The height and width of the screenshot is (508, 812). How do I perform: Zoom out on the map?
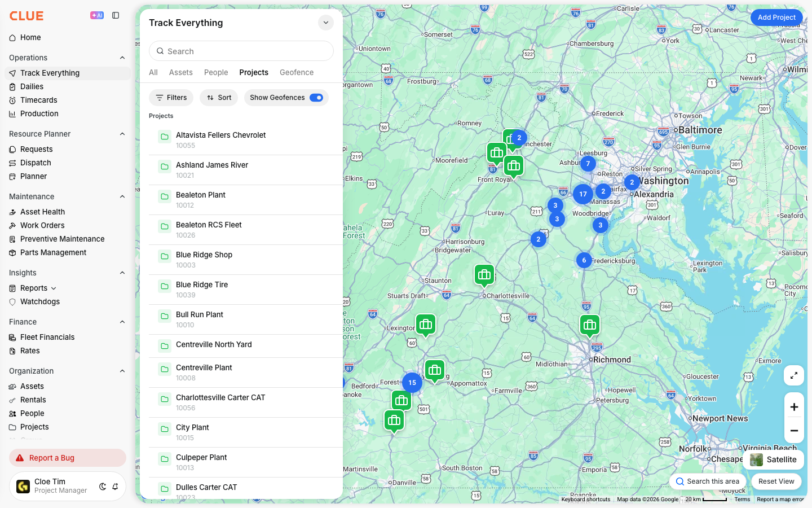click(794, 431)
